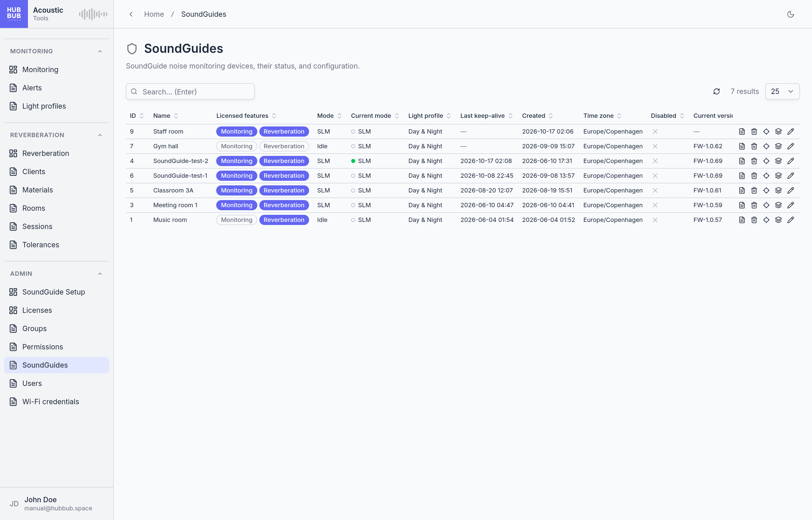Open page size dropdown showing 25
812x520 pixels.
[x=782, y=91]
